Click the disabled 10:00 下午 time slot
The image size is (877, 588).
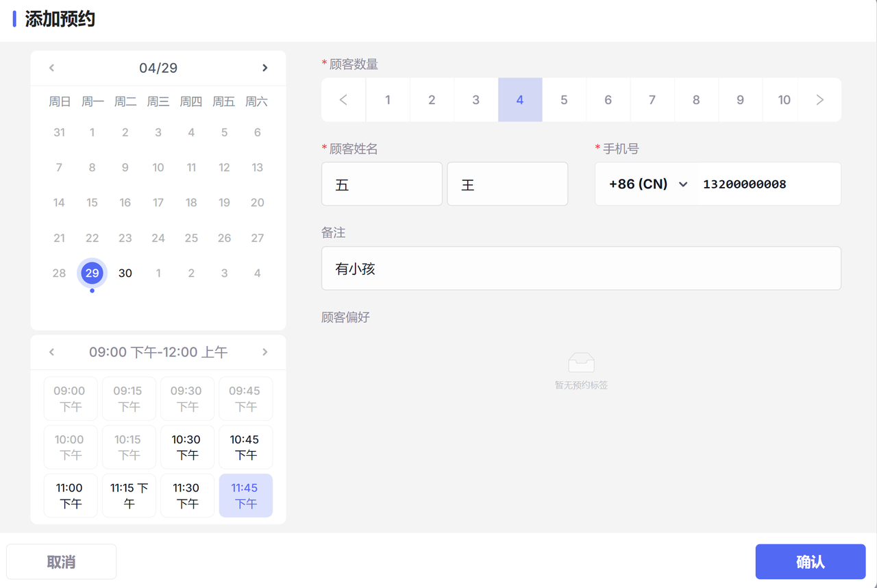[x=71, y=448]
